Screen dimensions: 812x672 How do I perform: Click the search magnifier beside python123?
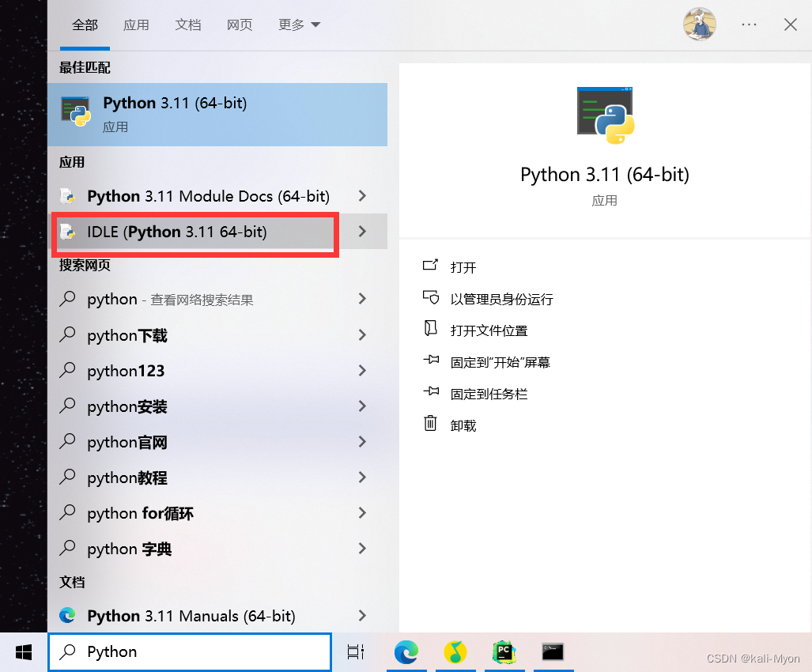68,370
